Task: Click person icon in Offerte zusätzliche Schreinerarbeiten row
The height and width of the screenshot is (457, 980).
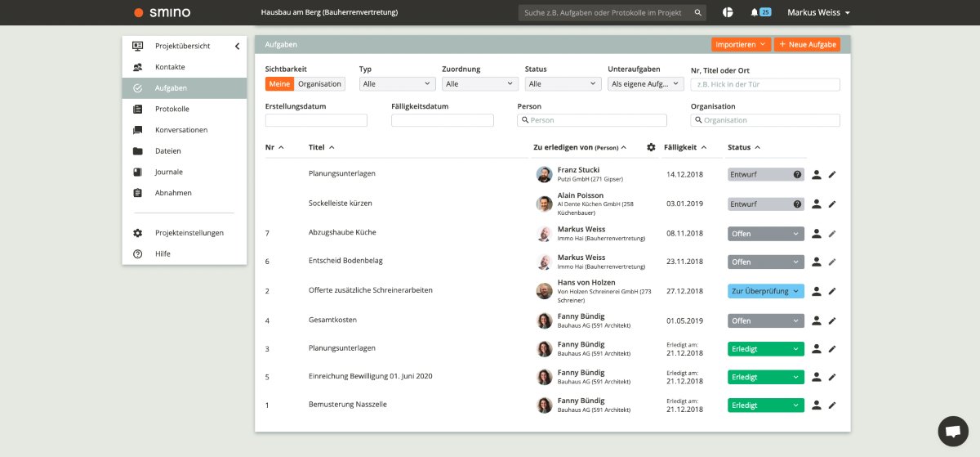Action: [816, 290]
